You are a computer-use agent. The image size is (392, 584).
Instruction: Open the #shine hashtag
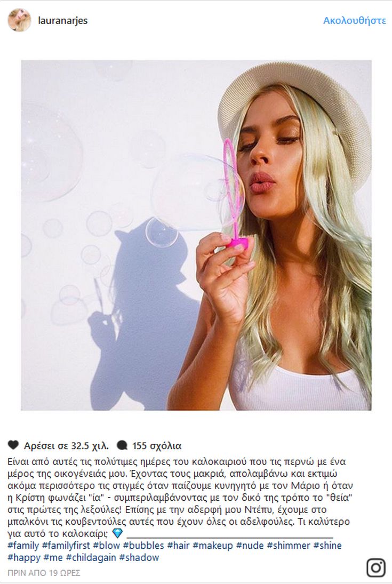point(327,546)
